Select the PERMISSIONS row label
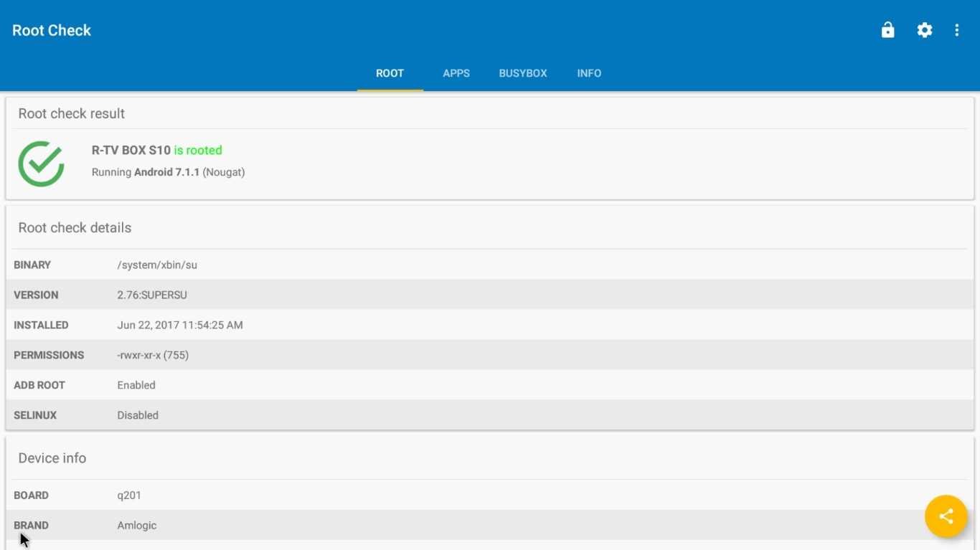Image resolution: width=980 pixels, height=550 pixels. (49, 355)
